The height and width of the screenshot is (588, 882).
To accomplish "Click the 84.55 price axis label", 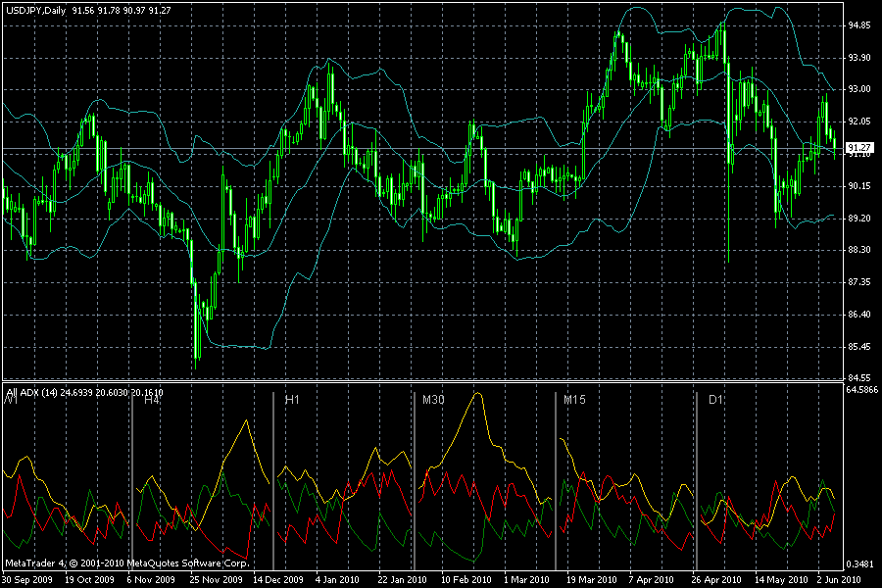I will 858,377.
